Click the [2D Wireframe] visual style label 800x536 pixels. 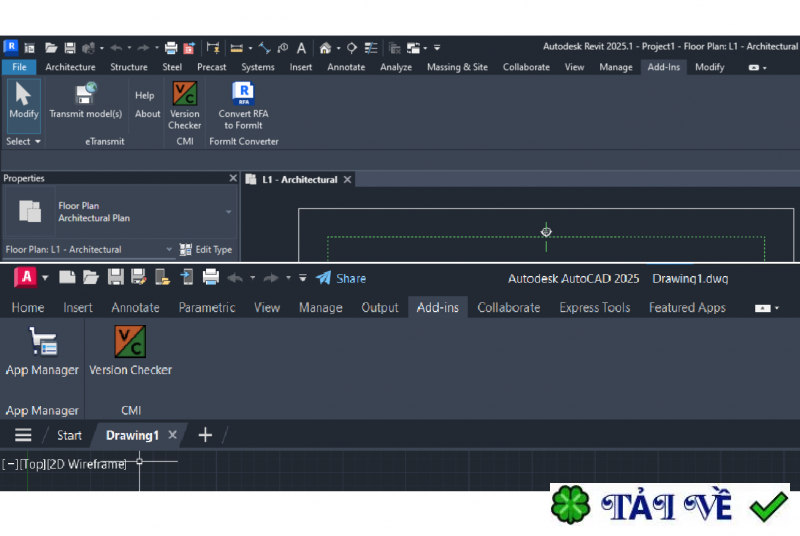coord(87,464)
